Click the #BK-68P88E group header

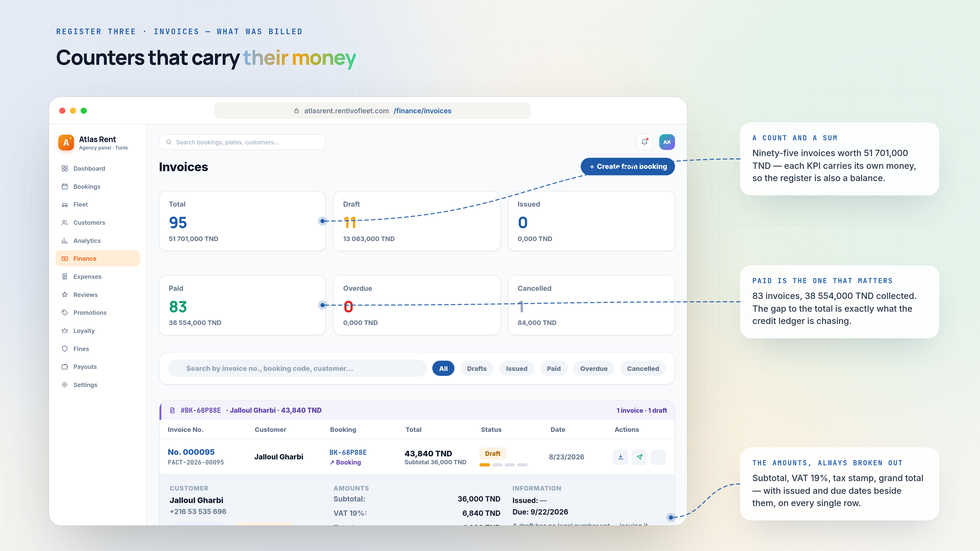click(x=417, y=410)
